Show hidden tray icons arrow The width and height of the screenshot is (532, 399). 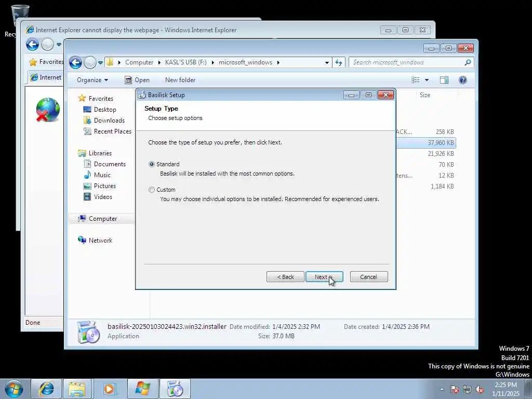(442, 389)
